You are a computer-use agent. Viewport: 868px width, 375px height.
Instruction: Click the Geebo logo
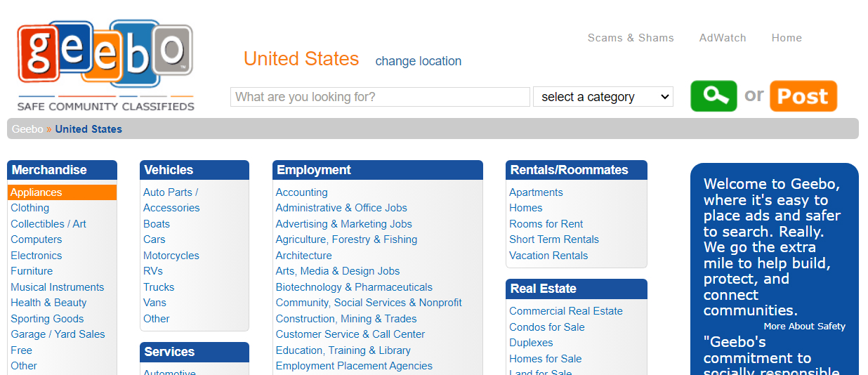105,65
